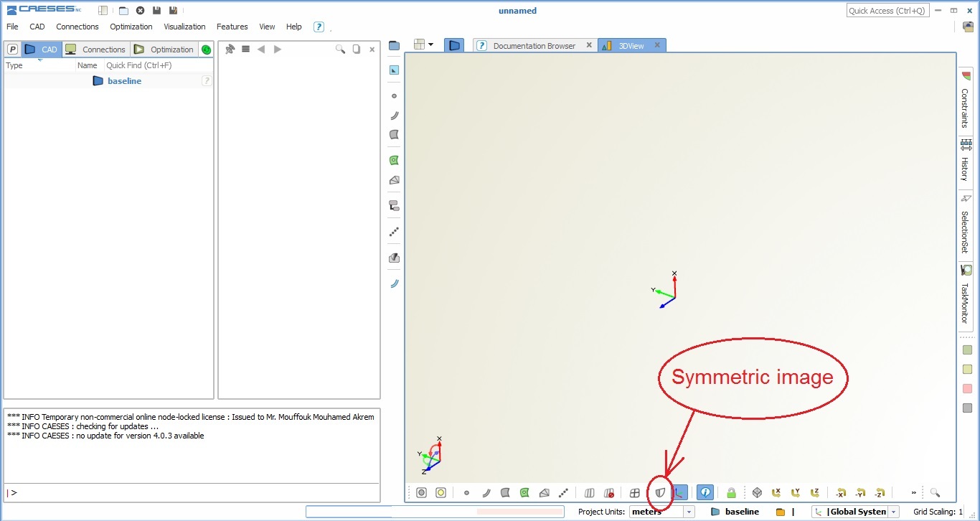Switch to the Connections tab in object tree

[95, 50]
